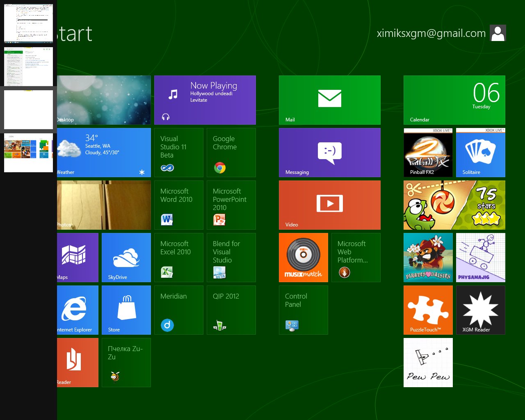The width and height of the screenshot is (525, 420).
Task: Switch to the blank white app thumbnail
Action: (28, 110)
